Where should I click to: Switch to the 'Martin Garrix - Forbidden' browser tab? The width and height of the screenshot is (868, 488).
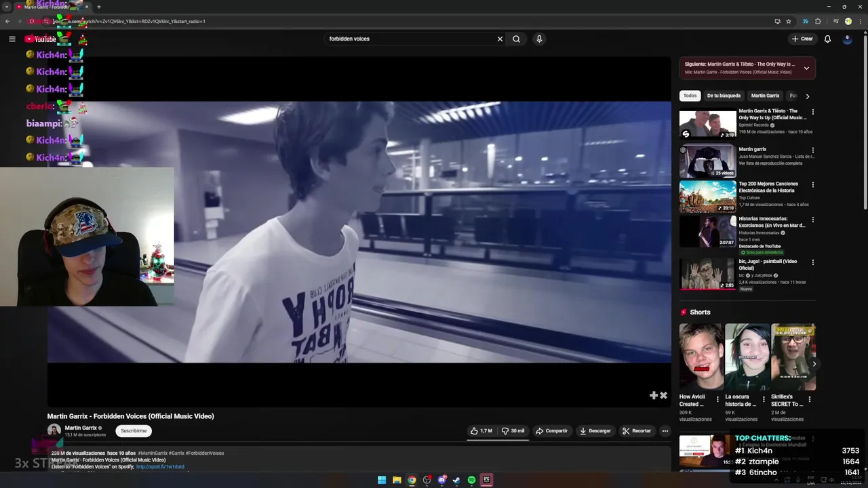coord(52,7)
